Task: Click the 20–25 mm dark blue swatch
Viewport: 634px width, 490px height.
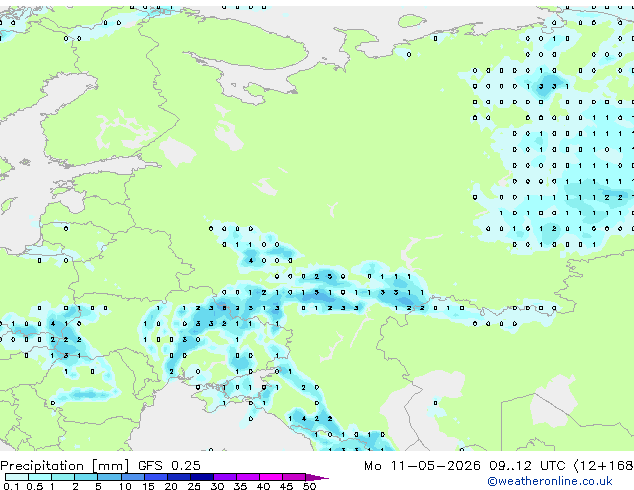Action: point(178,477)
